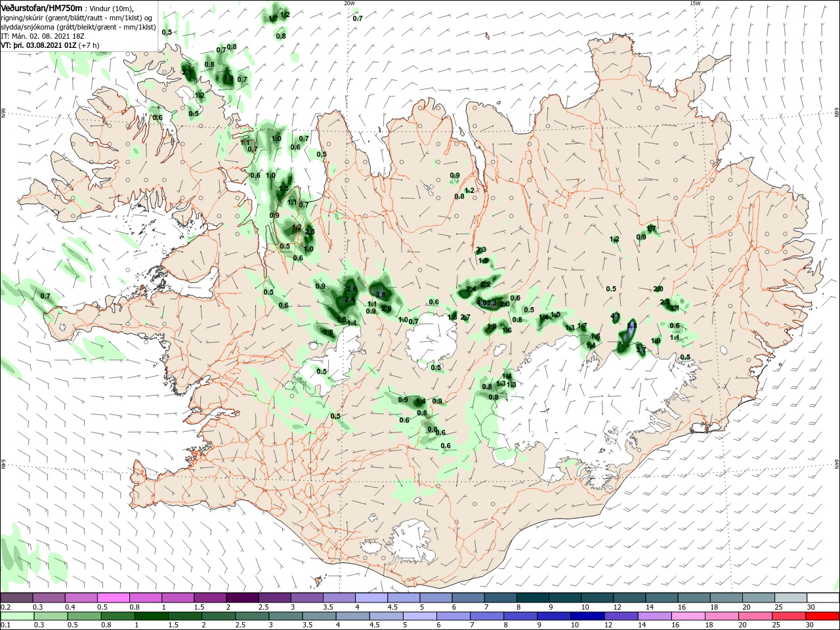840x630 pixels.
Task: Select the dark teal swatch labeled 8 in the upper legend
Action: coord(532,598)
